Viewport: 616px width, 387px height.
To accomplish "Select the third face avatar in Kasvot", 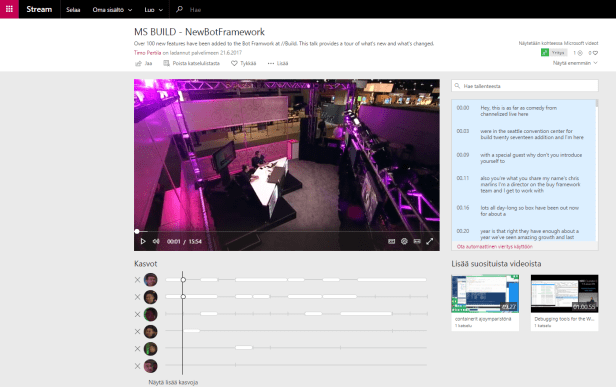I will point(150,314).
